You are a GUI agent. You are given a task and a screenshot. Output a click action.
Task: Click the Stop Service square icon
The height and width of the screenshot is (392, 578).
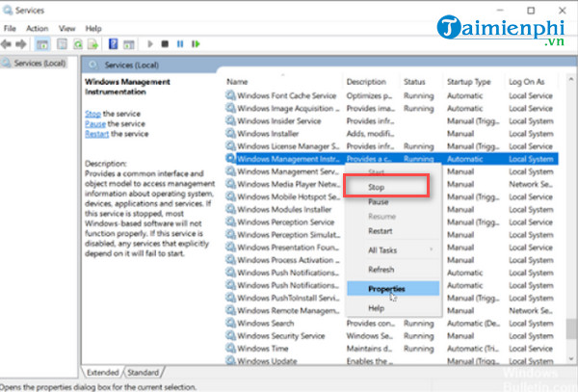point(165,44)
